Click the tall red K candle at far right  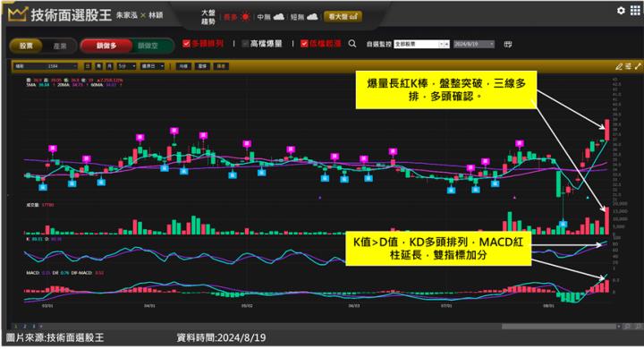coord(607,130)
